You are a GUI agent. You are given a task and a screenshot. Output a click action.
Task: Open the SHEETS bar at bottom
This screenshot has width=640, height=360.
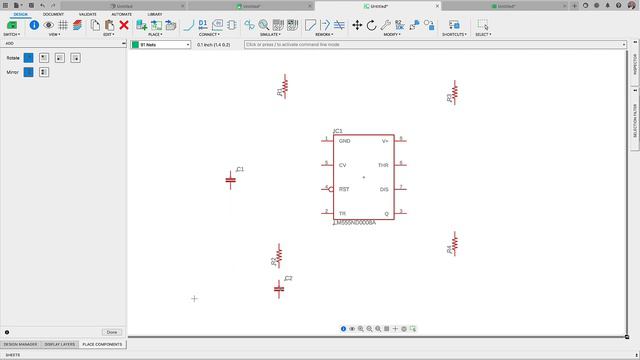(13, 355)
